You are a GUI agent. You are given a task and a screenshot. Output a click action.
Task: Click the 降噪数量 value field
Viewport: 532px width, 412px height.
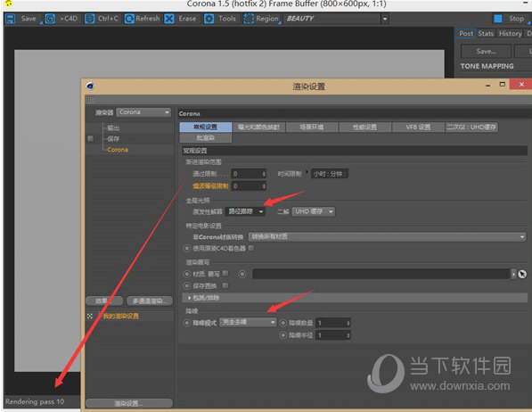[333, 323]
